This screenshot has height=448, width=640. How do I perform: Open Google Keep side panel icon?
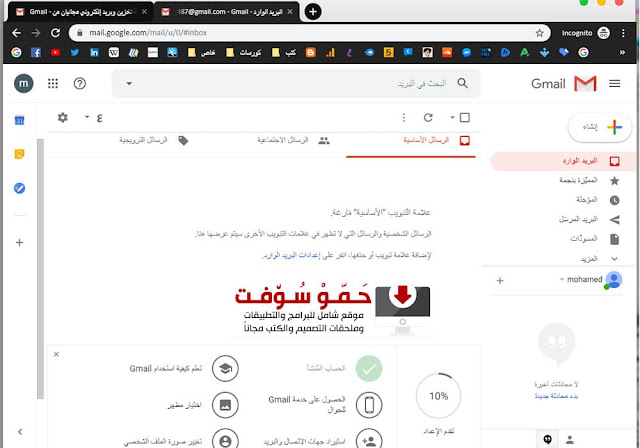point(19,154)
